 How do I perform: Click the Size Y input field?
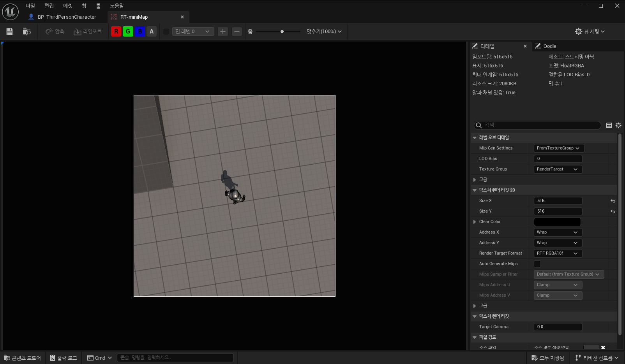pyautogui.click(x=558, y=211)
